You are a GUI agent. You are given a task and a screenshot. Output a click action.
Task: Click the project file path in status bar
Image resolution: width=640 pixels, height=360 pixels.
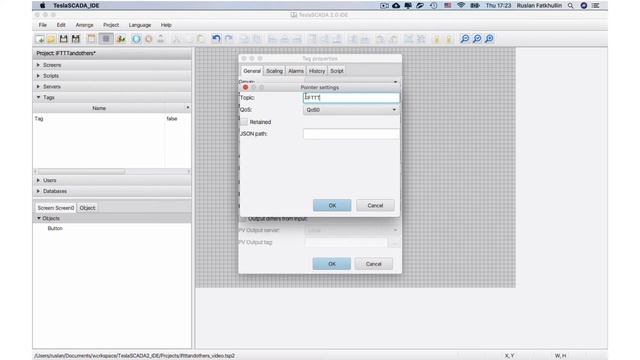(x=135, y=356)
